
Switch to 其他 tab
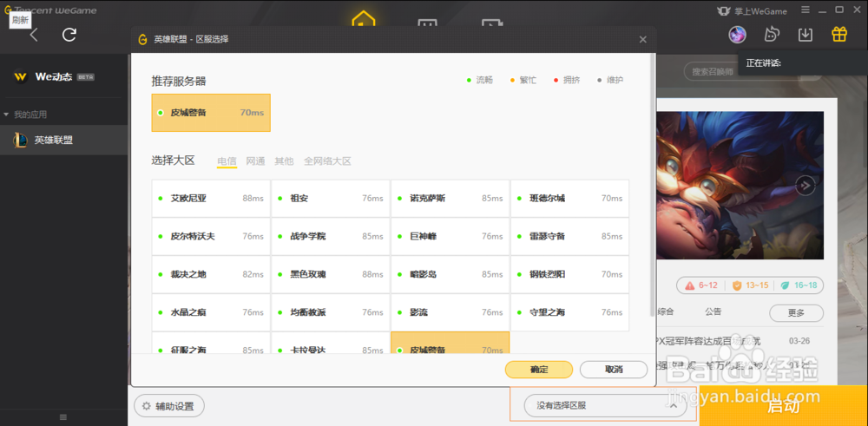point(285,161)
